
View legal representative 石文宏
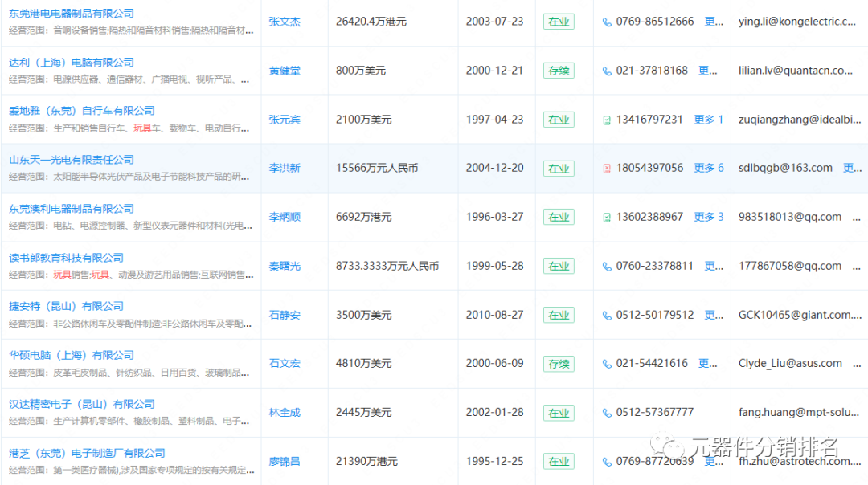click(x=285, y=363)
